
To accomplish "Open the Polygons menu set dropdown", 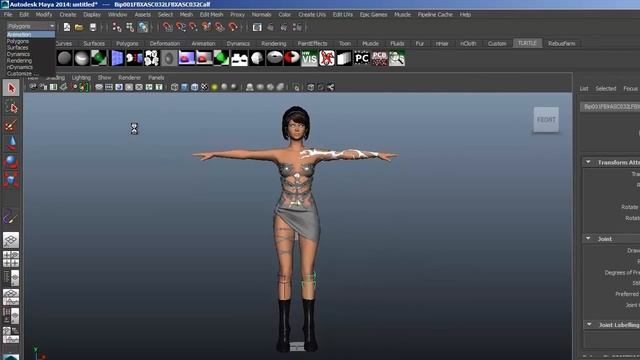I will 31,26.
